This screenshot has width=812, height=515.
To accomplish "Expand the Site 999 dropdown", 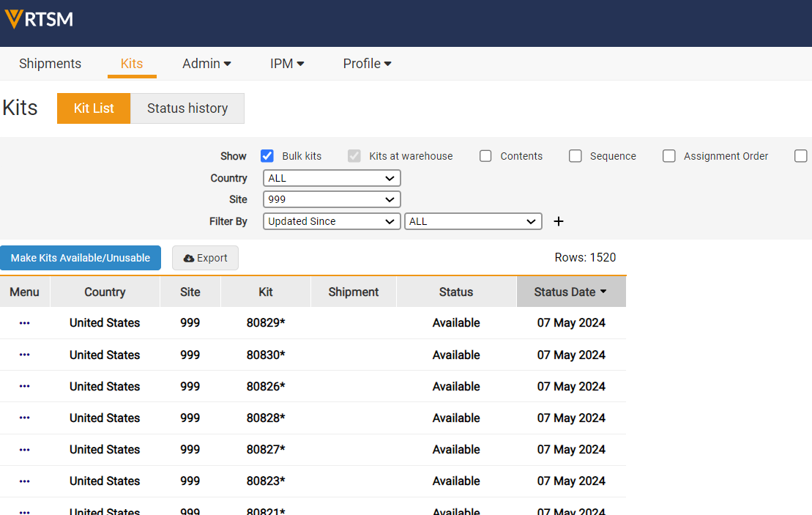I will click(332, 199).
